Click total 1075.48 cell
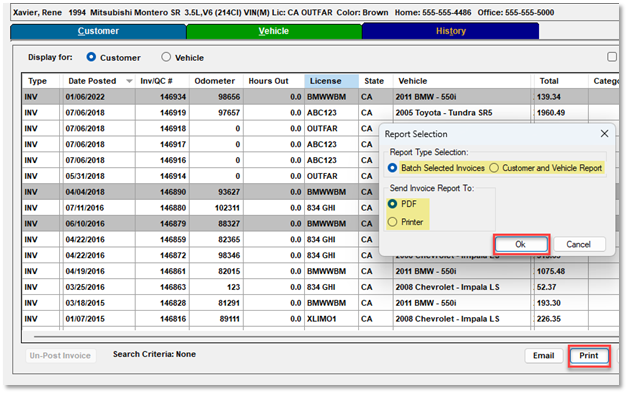The width and height of the screenshot is (628, 394). click(x=561, y=271)
